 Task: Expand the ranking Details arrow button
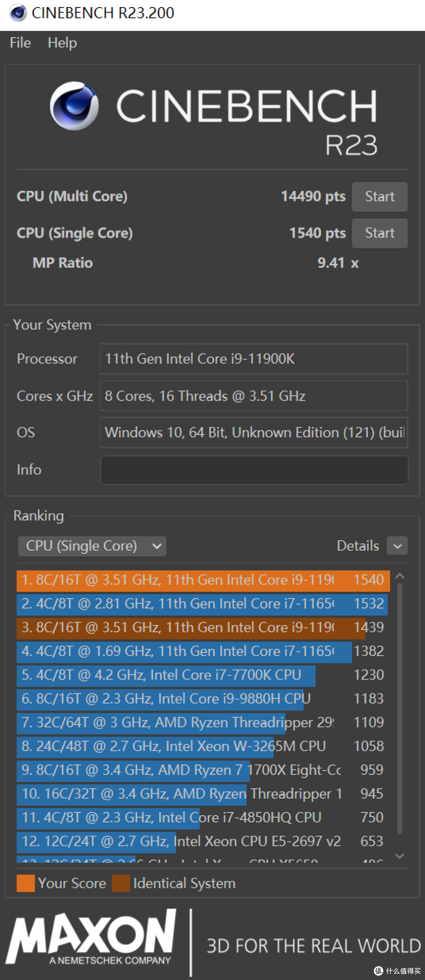coord(397,546)
